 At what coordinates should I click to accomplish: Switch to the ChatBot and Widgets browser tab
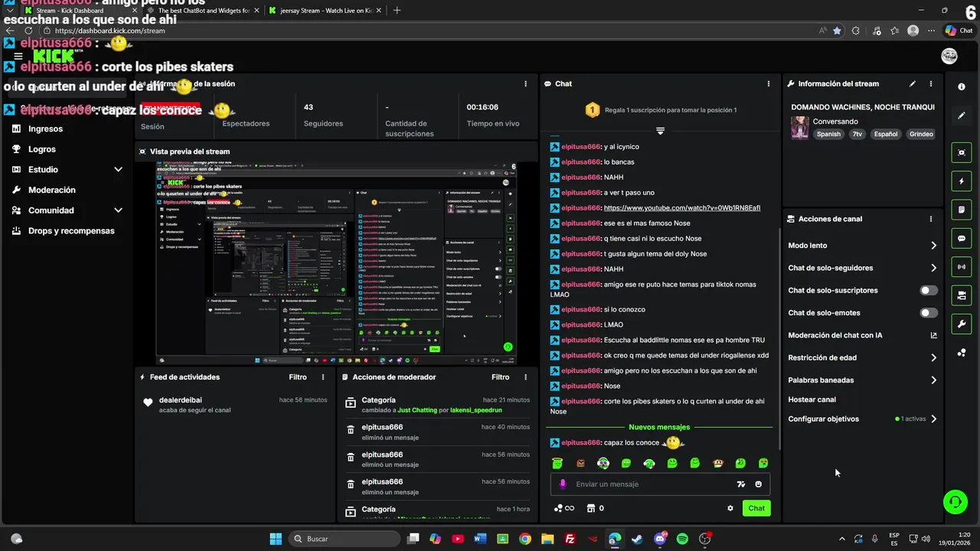[203, 11]
